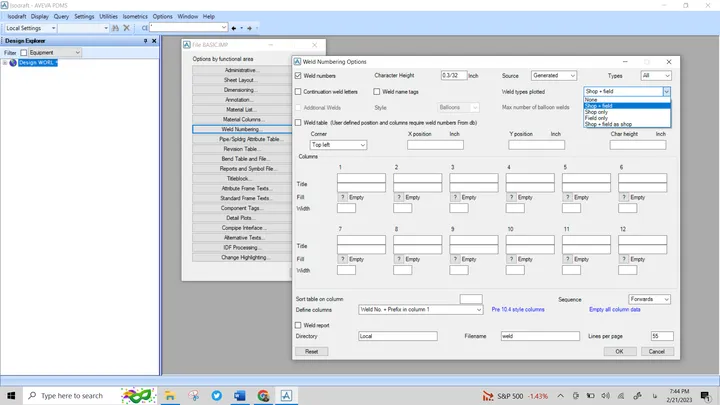Open AVEVA PDMS icon in Windows taskbar
Image resolution: width=720 pixels, height=405 pixels.
(286, 395)
